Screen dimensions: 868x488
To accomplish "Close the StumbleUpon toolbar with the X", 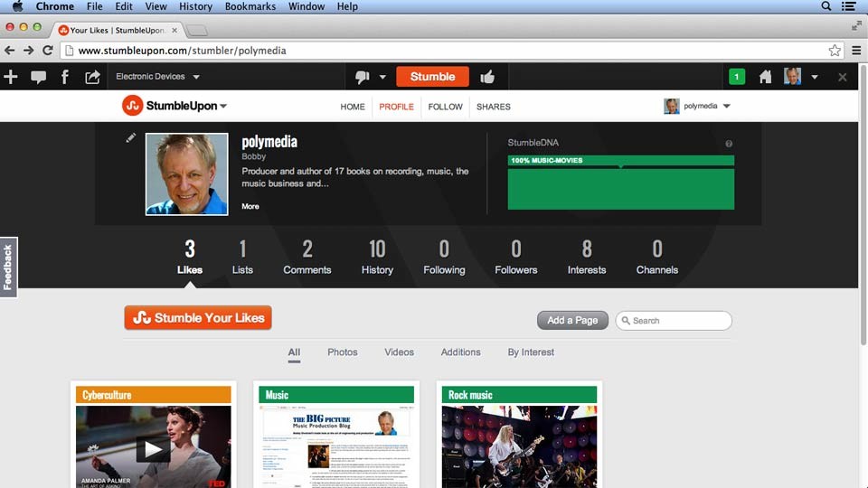I will tap(842, 77).
